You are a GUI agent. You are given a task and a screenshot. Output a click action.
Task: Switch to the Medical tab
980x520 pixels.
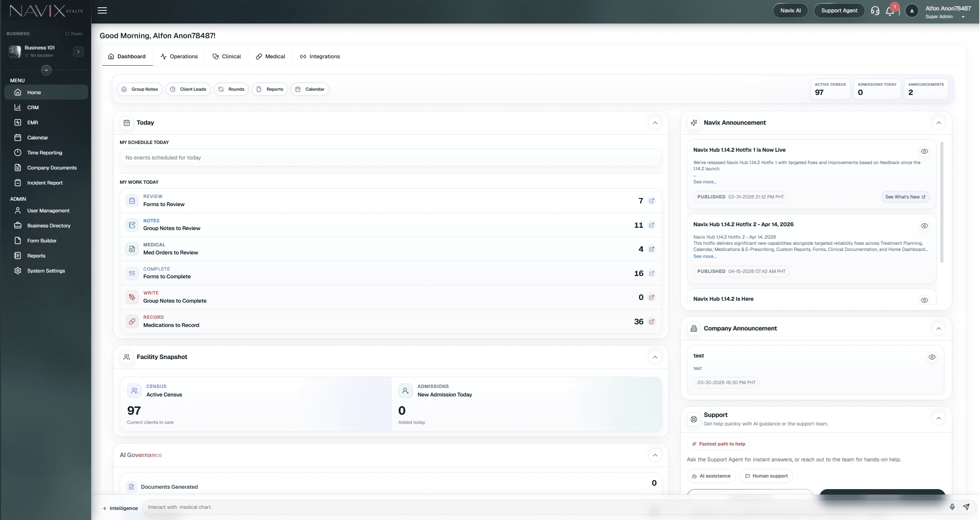click(270, 56)
